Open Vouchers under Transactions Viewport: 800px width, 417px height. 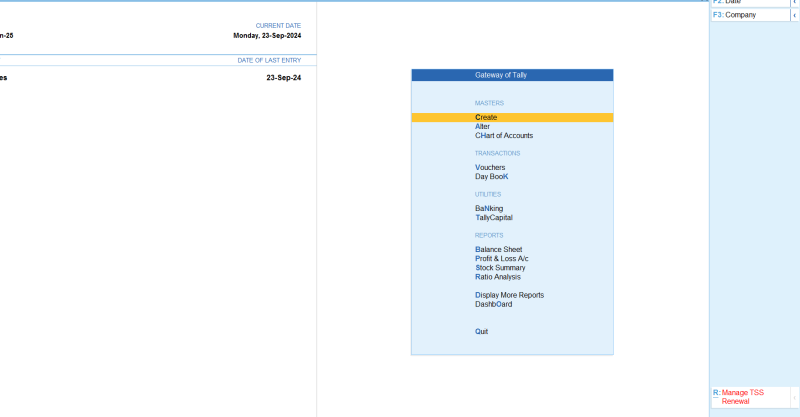[490, 167]
